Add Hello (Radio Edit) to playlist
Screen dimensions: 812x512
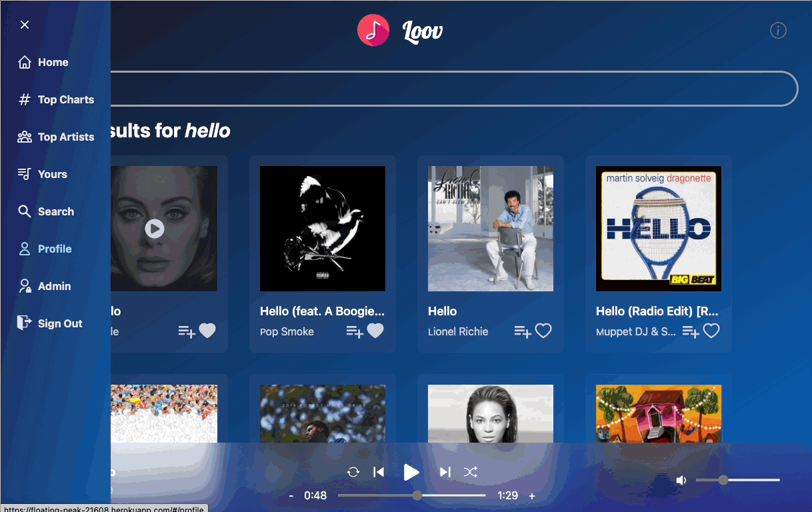click(x=691, y=331)
